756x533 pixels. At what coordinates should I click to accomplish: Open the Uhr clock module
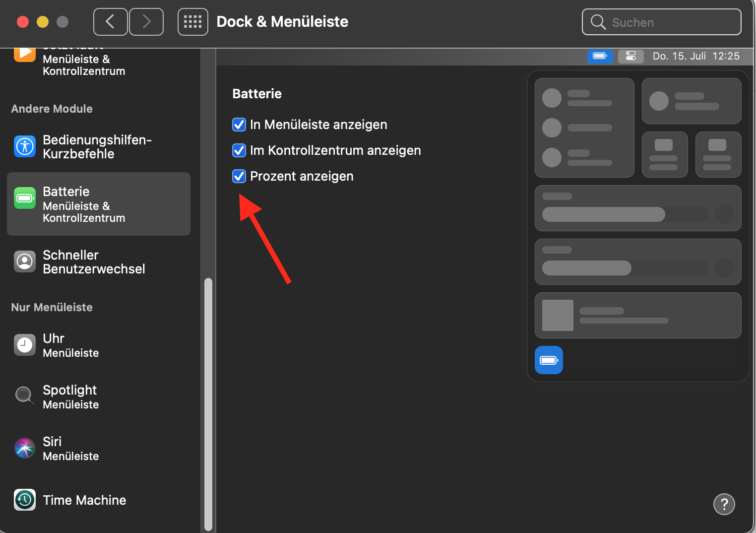click(x=25, y=345)
